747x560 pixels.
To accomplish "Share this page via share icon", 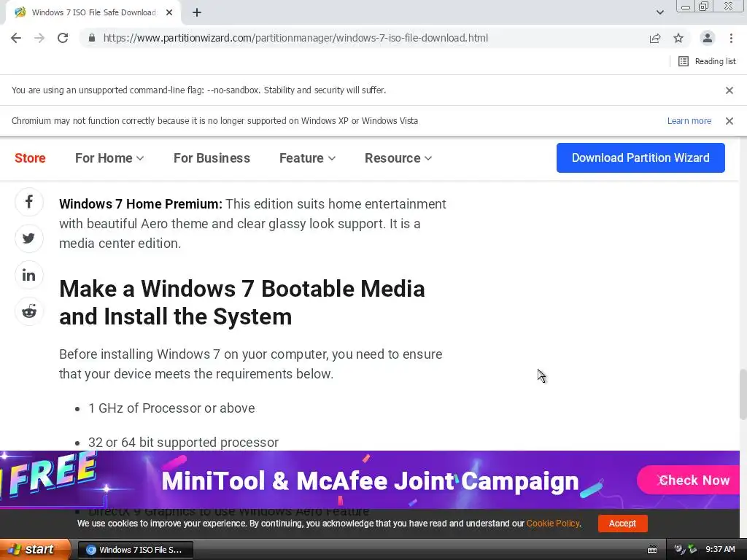I will (x=655, y=38).
